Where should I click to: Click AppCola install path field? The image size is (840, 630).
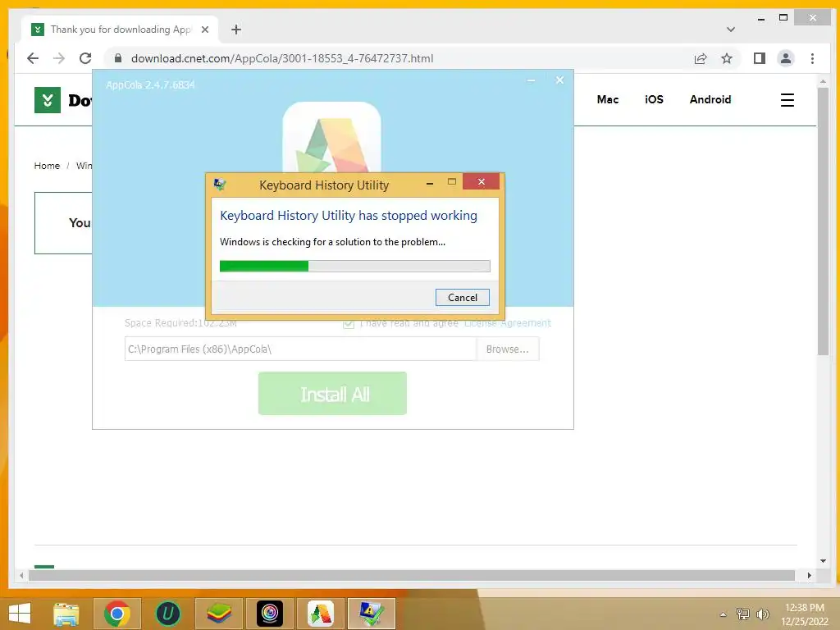coord(300,349)
